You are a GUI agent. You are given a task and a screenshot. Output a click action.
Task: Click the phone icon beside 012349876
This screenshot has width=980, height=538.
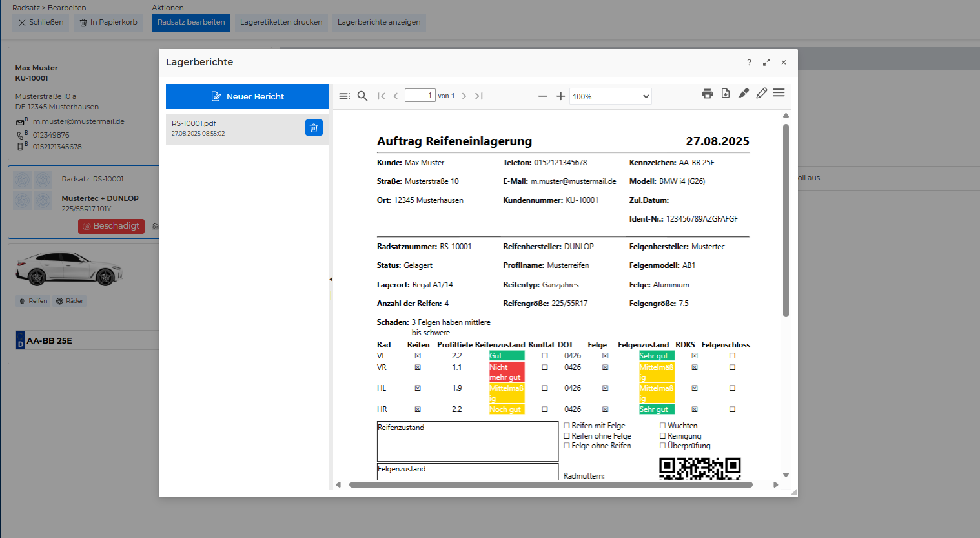point(20,135)
